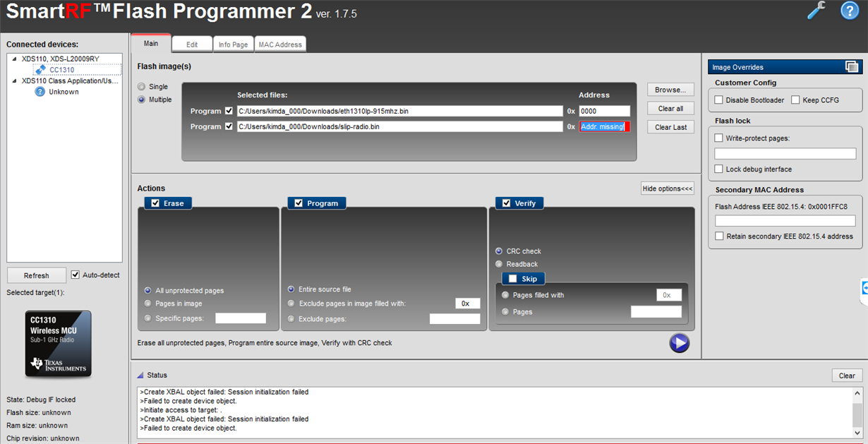868x444 pixels.
Task: Toggle the Program action checkbox
Action: 299,203
